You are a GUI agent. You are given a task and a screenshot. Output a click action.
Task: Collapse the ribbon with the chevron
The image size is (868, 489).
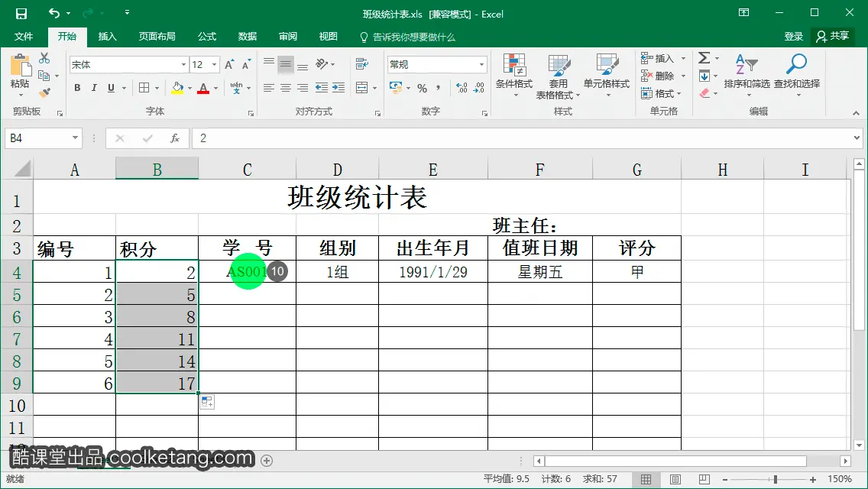[x=856, y=113]
